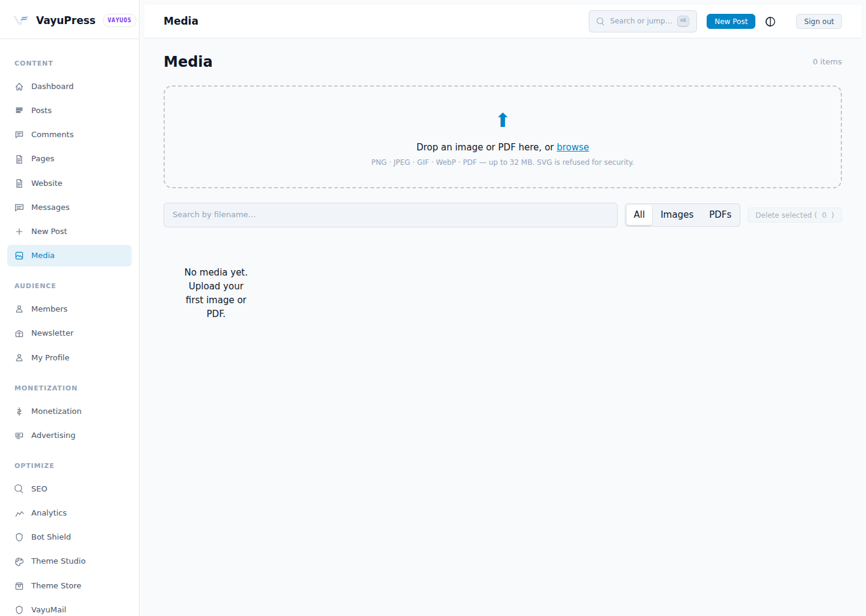
Task: Click the '0 items' count text
Action: [827, 62]
